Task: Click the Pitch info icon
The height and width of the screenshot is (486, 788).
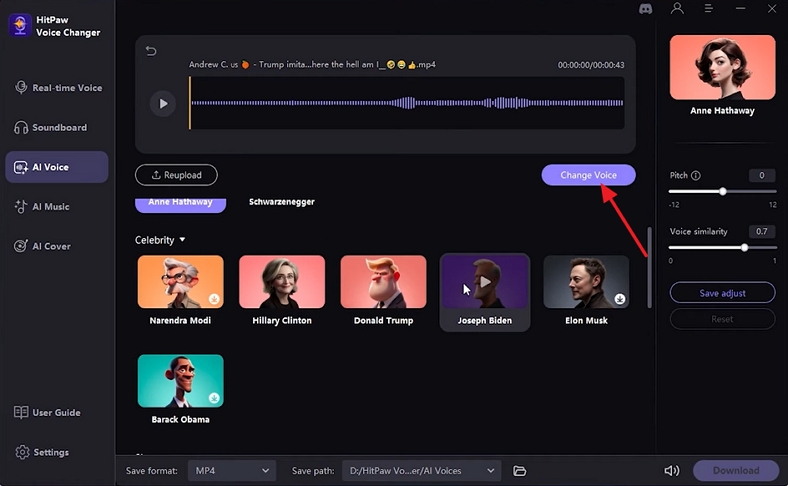Action: (x=696, y=175)
